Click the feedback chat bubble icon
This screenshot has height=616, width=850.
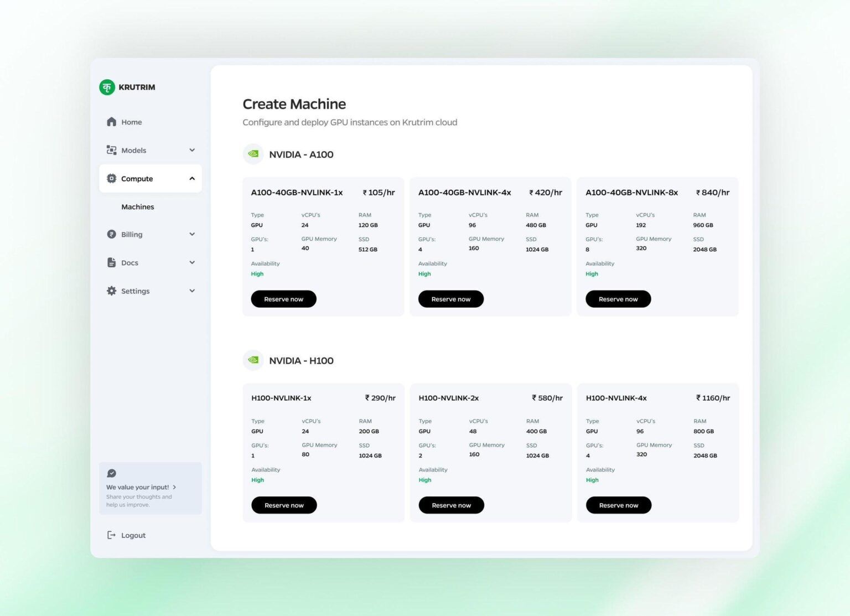coord(111,473)
